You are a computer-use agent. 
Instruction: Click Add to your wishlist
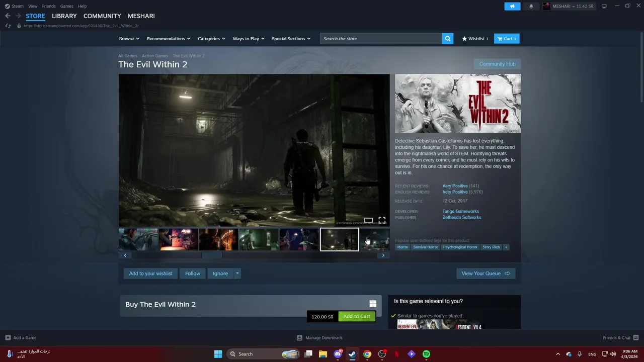coord(150,274)
